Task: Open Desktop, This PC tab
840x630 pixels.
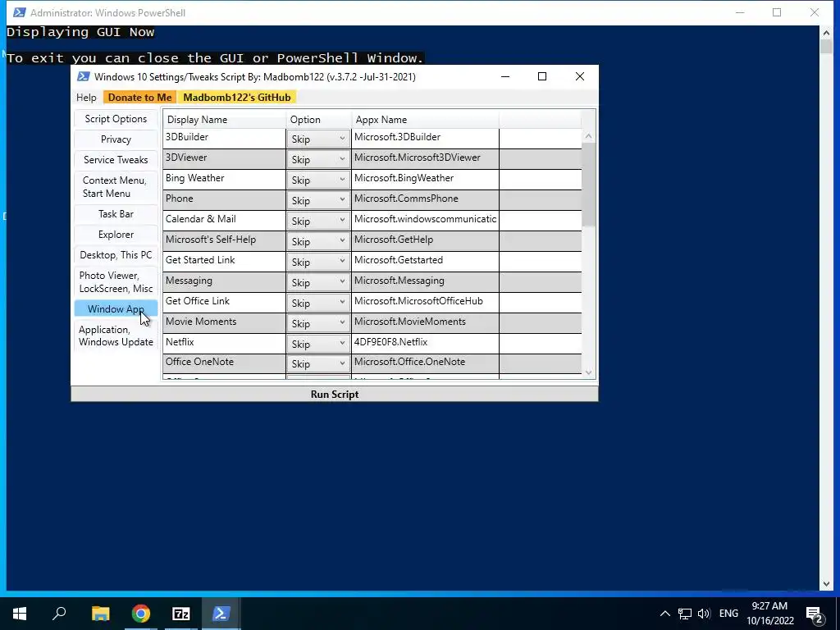Action: [116, 255]
